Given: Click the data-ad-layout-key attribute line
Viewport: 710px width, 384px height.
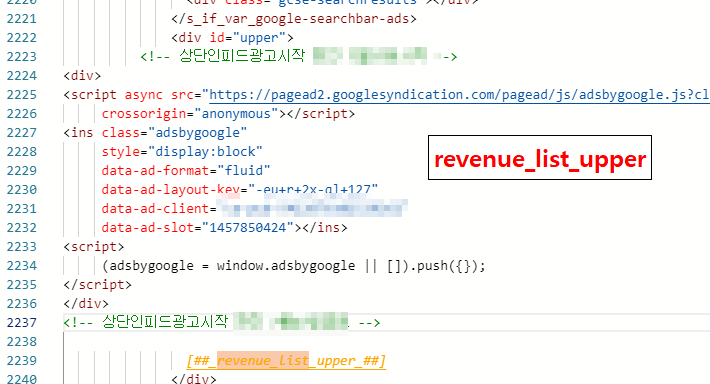Looking at the screenshot, I should [240, 190].
